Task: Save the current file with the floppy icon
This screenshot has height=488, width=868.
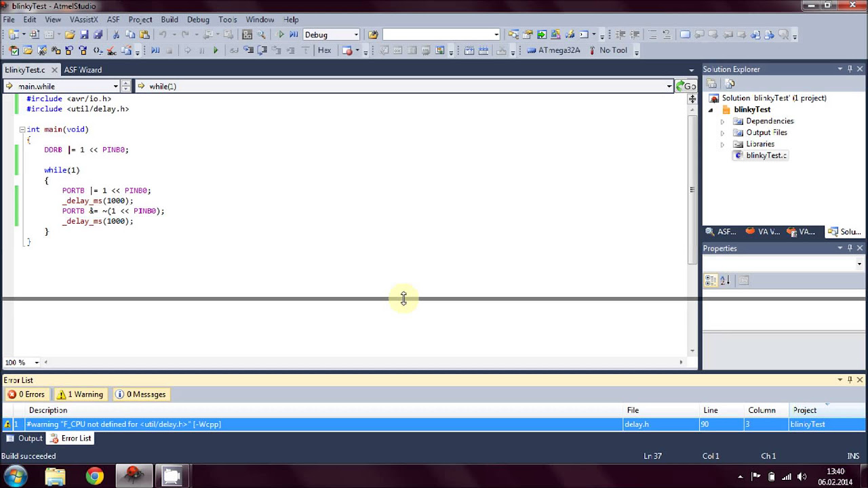Action: tap(84, 35)
